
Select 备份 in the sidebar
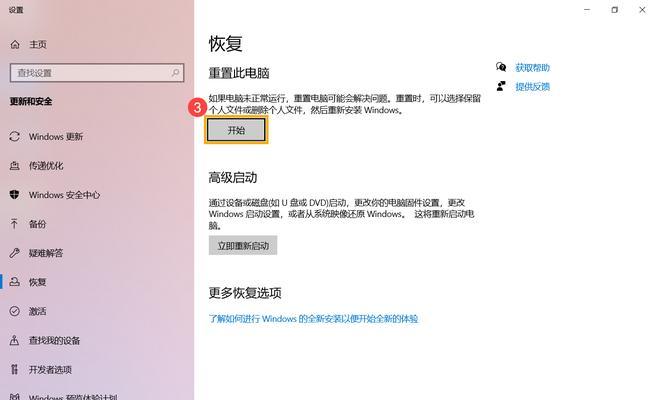point(37,224)
